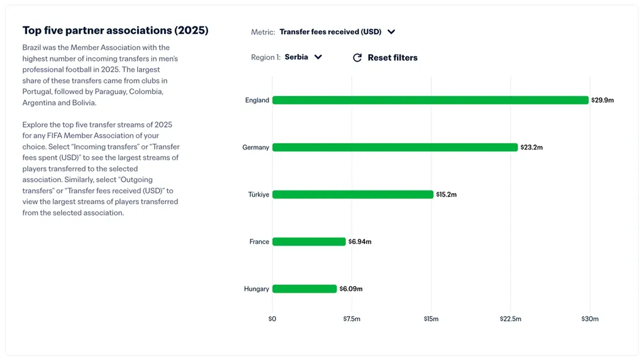
Task: Click the $23.2m value label
Action: [x=531, y=148]
